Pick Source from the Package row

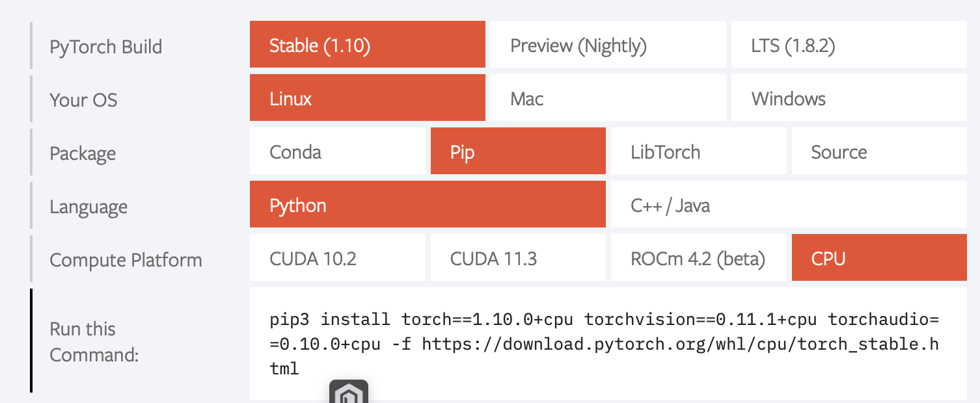point(878,151)
